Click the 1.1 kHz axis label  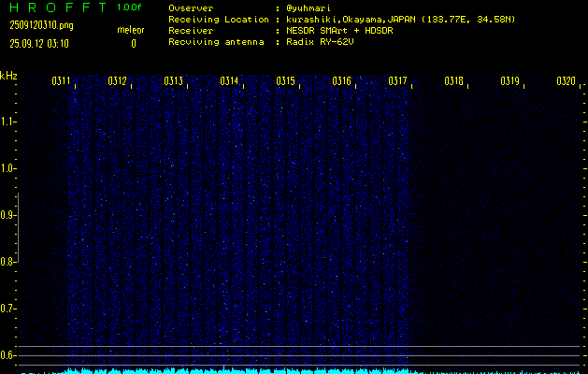click(7, 122)
